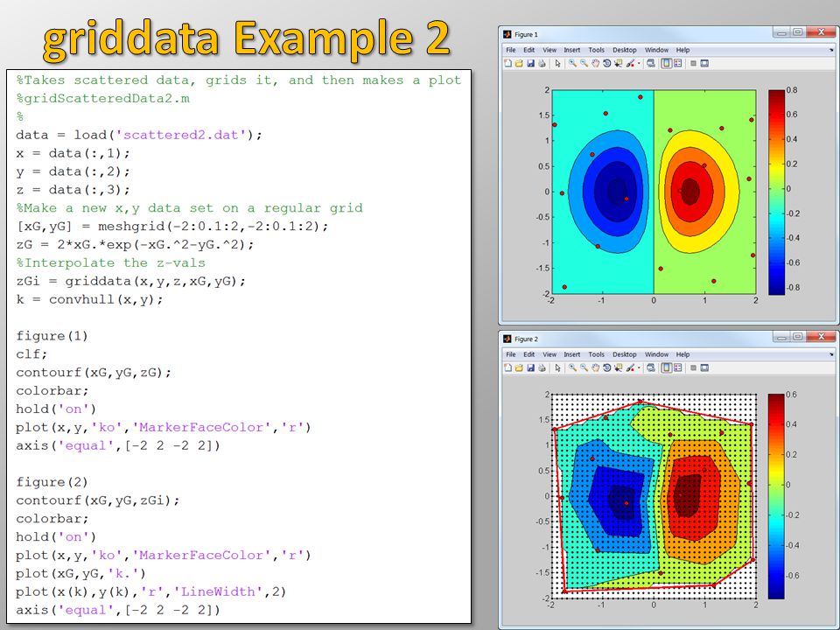Click Link Plot icon in Figure 1
Image resolution: width=840 pixels, height=630 pixels.
coord(651,63)
